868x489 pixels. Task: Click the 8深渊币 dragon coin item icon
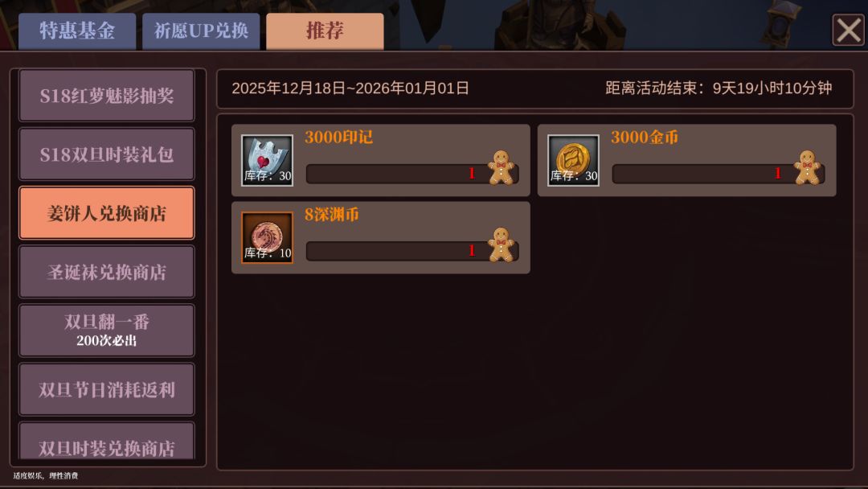click(267, 237)
